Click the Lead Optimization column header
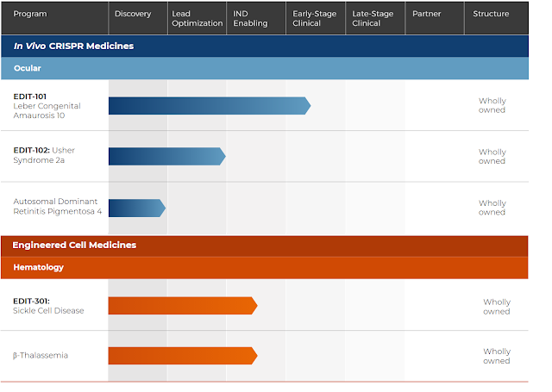This screenshot has width=552, height=392. 198,18
